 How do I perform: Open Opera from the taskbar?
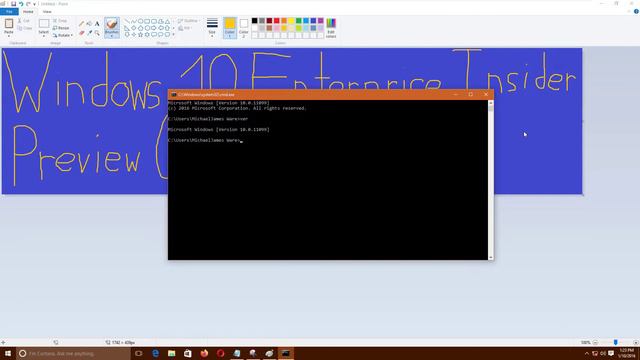tap(220, 353)
